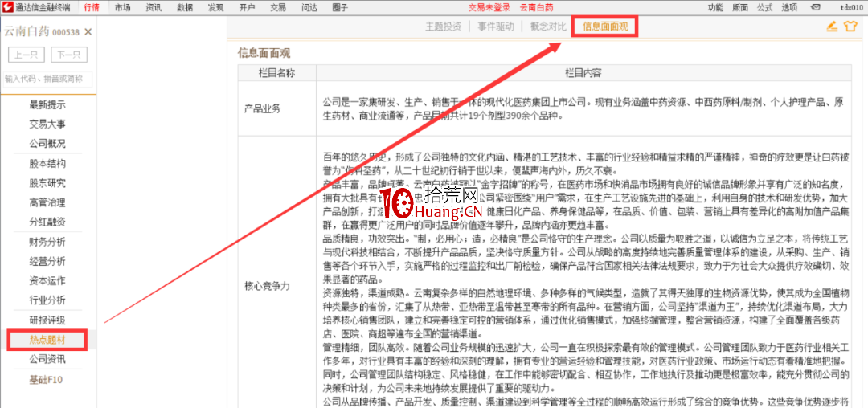
Task: Click the 栏目内容 column header
Action: (583, 73)
